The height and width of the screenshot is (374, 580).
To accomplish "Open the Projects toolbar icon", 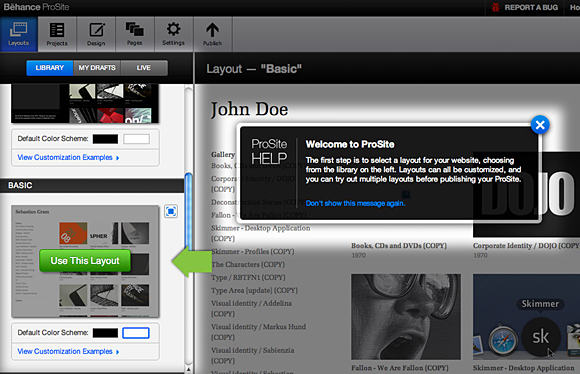I will (57, 34).
